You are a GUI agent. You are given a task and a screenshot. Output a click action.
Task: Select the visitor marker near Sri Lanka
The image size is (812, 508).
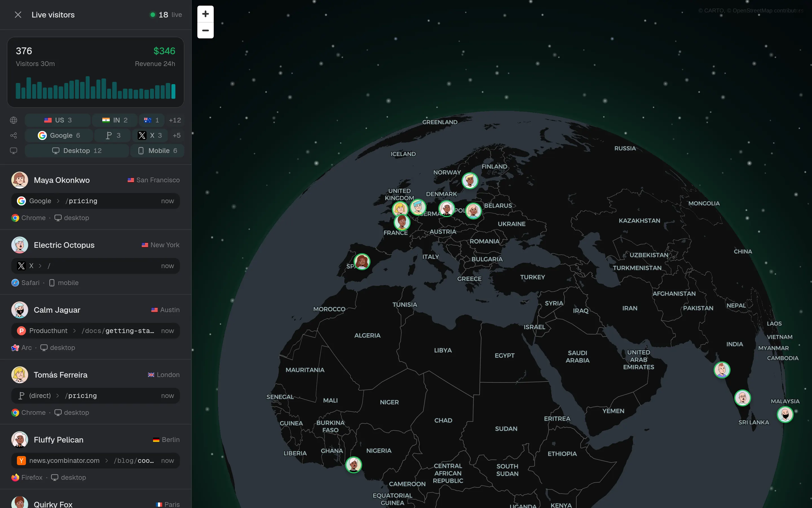[743, 398]
